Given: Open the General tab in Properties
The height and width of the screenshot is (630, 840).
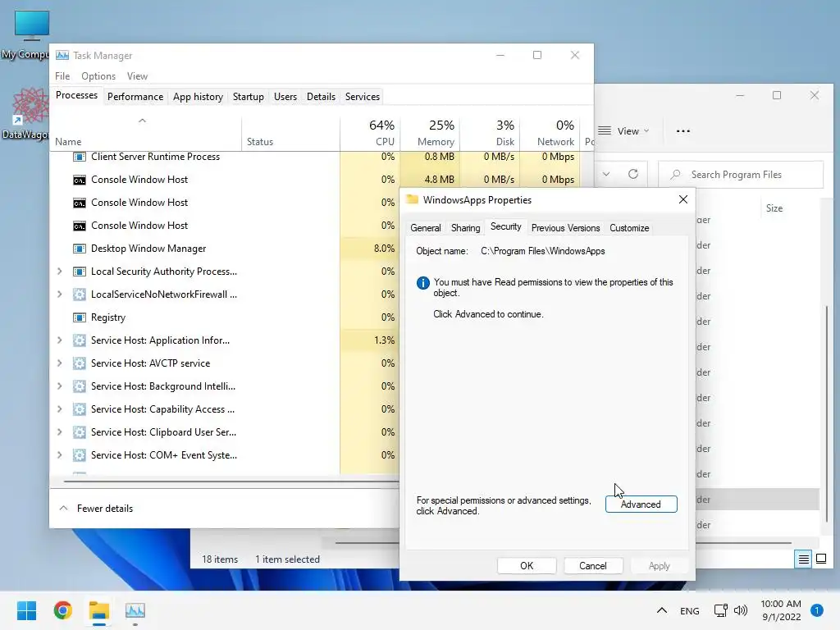Looking at the screenshot, I should pyautogui.click(x=426, y=228).
